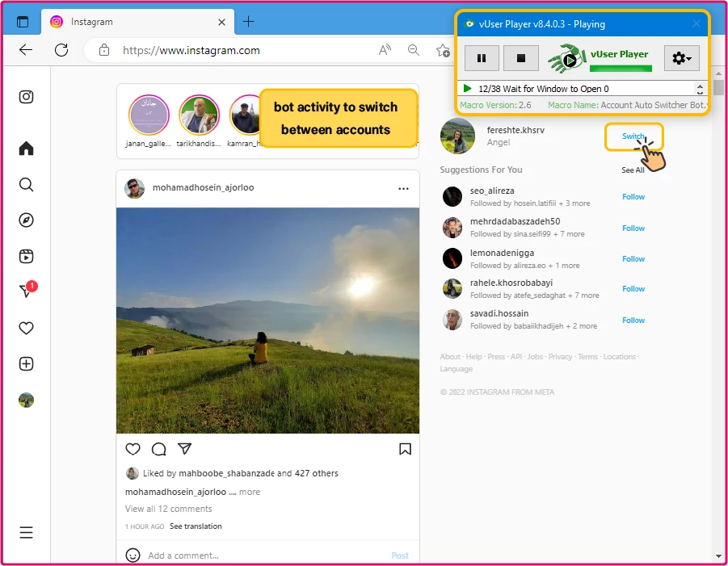This screenshot has height=566, width=728.
Task: Click the comment bubble under the post
Action: point(159,449)
